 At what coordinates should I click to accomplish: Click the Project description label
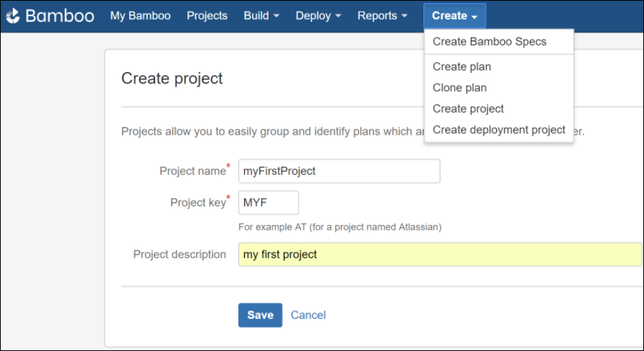179,255
